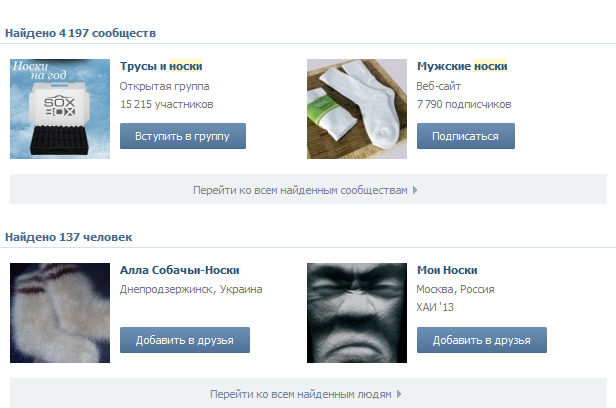Click arrow icon beside 'найденным сообществам'
The image size is (616, 408).
pos(415,190)
